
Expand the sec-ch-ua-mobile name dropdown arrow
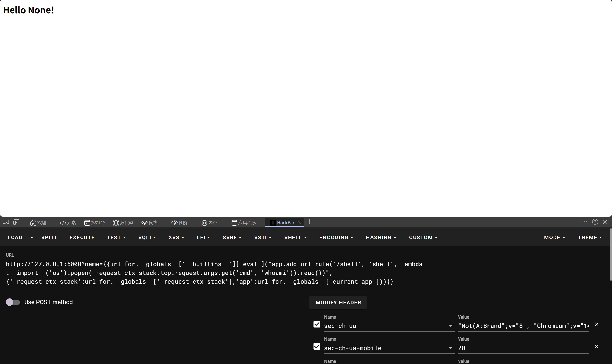(x=450, y=348)
